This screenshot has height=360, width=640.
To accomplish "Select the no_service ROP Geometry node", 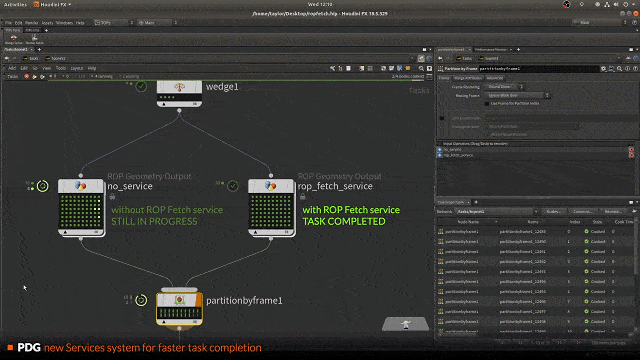I will 81,207.
